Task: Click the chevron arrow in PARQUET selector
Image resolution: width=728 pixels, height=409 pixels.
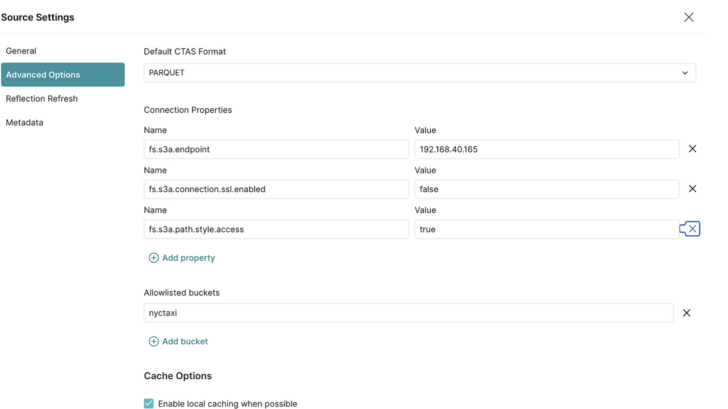Action: tap(685, 73)
